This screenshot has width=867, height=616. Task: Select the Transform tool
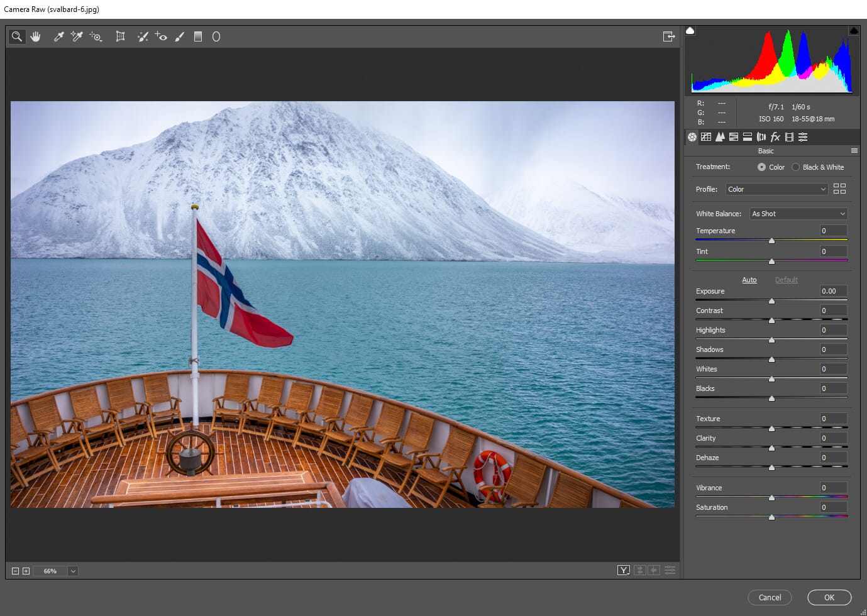coord(120,36)
